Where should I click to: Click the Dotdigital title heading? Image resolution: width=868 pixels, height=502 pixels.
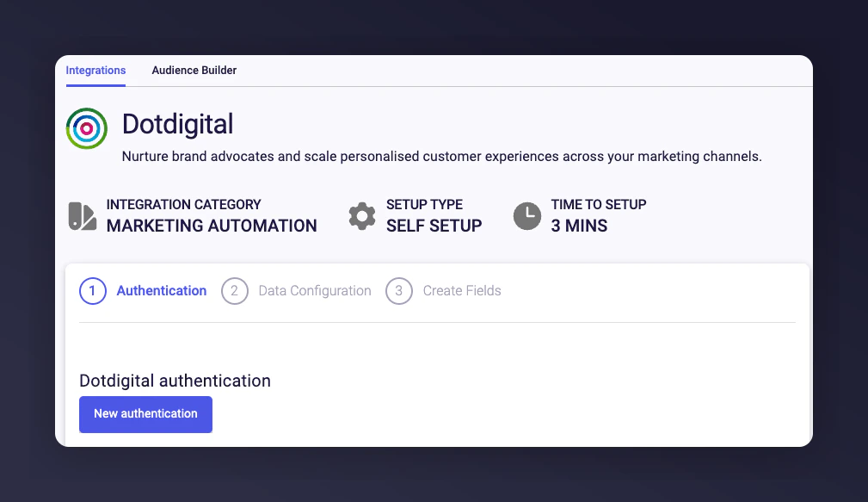178,124
